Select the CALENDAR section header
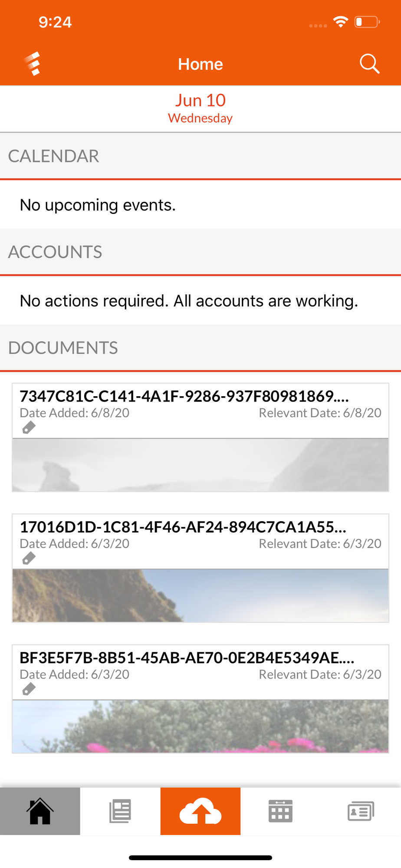 54,156
